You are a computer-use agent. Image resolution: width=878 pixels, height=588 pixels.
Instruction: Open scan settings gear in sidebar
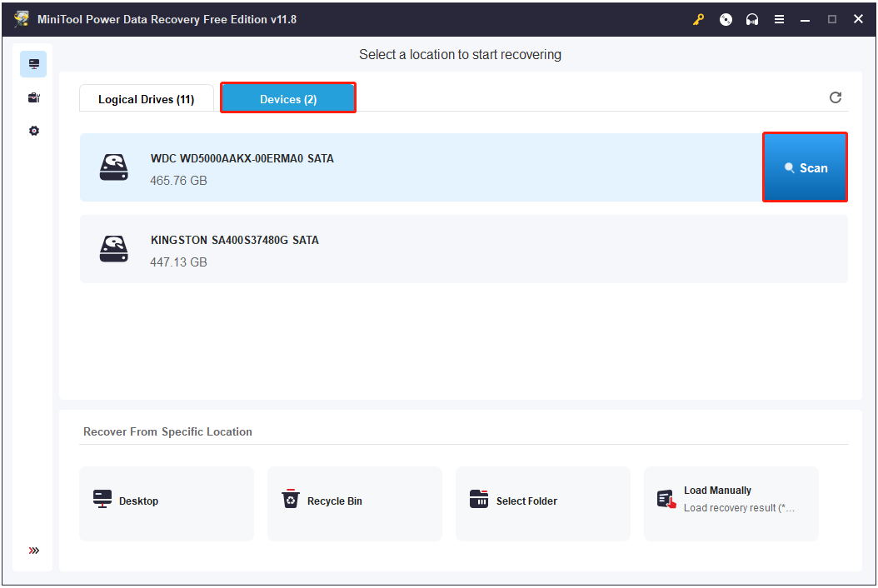33,131
